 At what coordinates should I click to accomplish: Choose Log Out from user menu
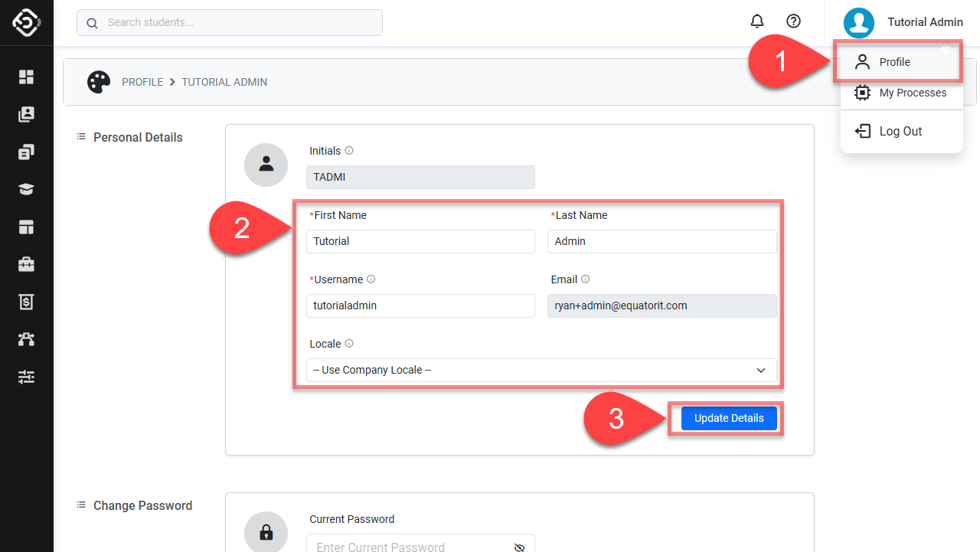(900, 131)
